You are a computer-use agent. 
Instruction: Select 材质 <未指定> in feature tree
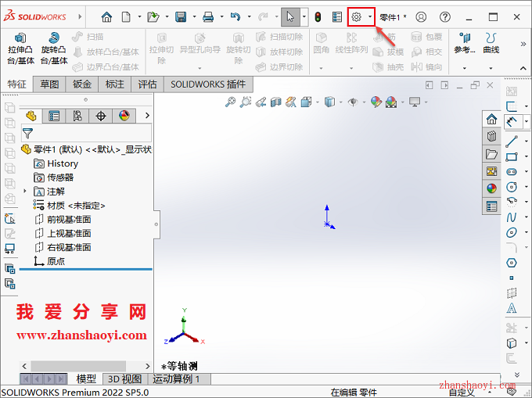click(69, 206)
